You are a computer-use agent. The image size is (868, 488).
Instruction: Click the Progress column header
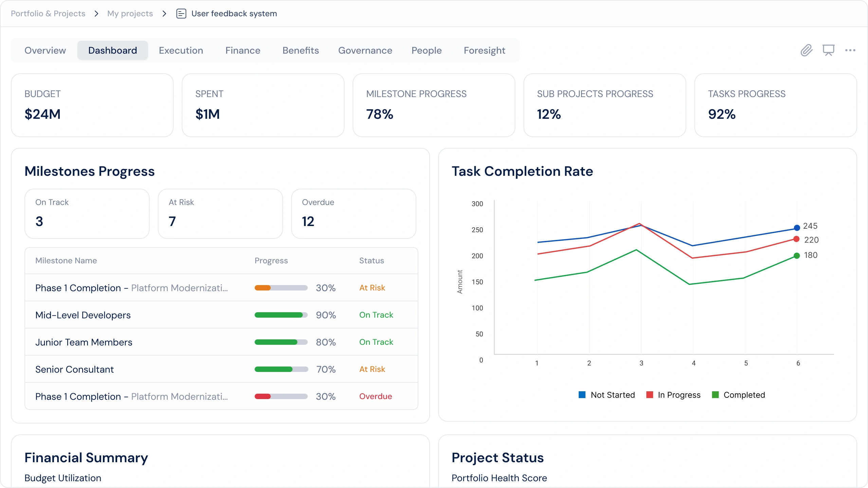pos(271,261)
